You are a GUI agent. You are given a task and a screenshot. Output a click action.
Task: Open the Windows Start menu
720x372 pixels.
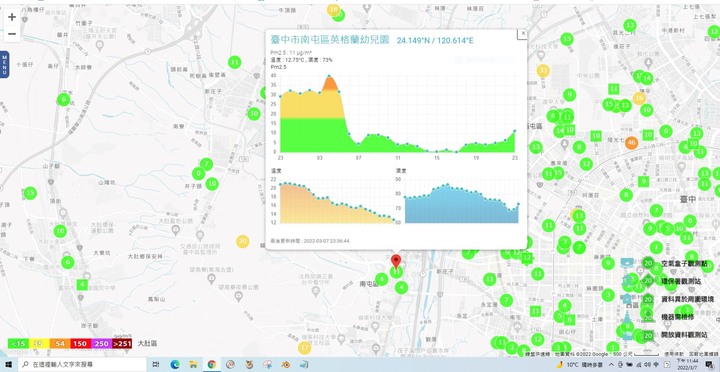[x=8, y=365]
